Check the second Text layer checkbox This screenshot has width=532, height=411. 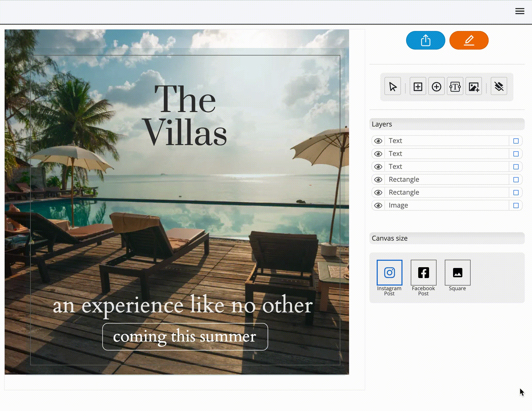pyautogui.click(x=516, y=154)
